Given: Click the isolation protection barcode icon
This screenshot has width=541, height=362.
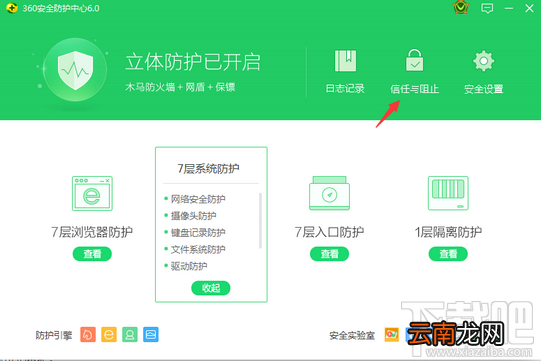Looking at the screenshot, I should [x=448, y=193].
